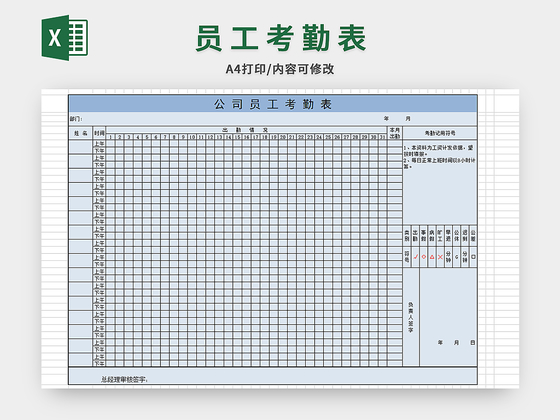The image size is (560, 420).
Task: Select the 考勤记用符号 header cell
Action: point(440,133)
